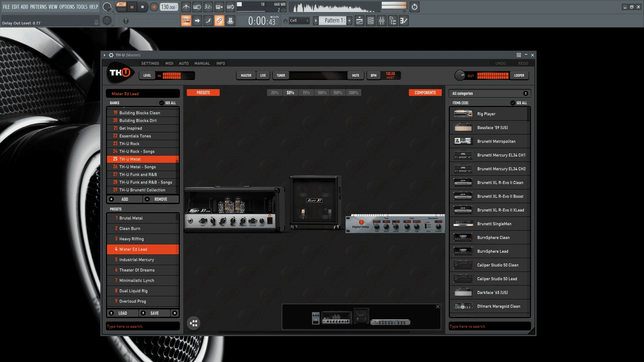The height and width of the screenshot is (362, 644).
Task: Open the FILE menu
Action: pos(6,7)
